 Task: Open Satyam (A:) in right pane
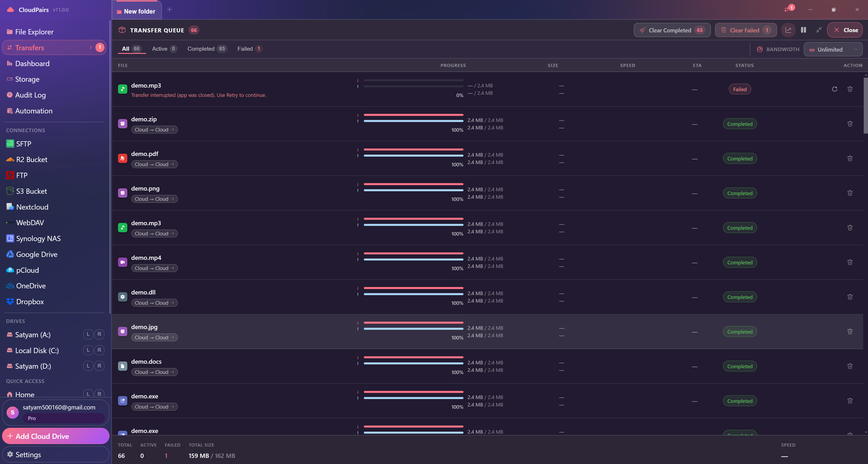[99, 334]
